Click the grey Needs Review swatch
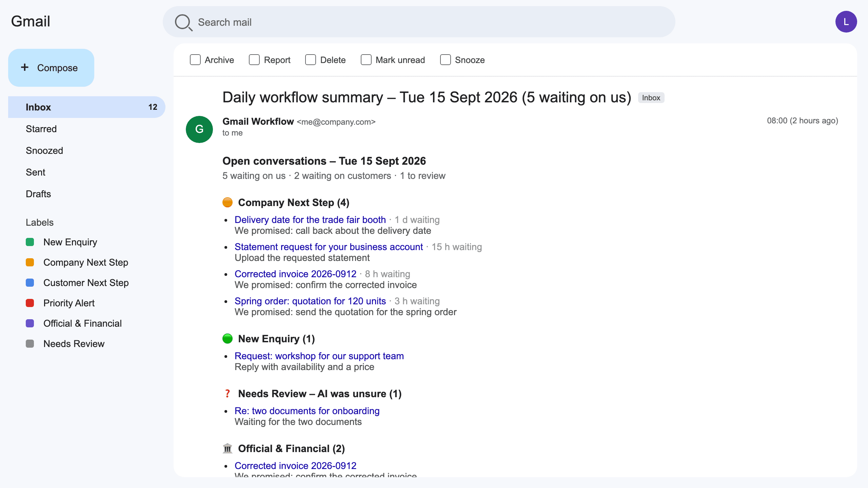The width and height of the screenshot is (868, 488). point(30,344)
